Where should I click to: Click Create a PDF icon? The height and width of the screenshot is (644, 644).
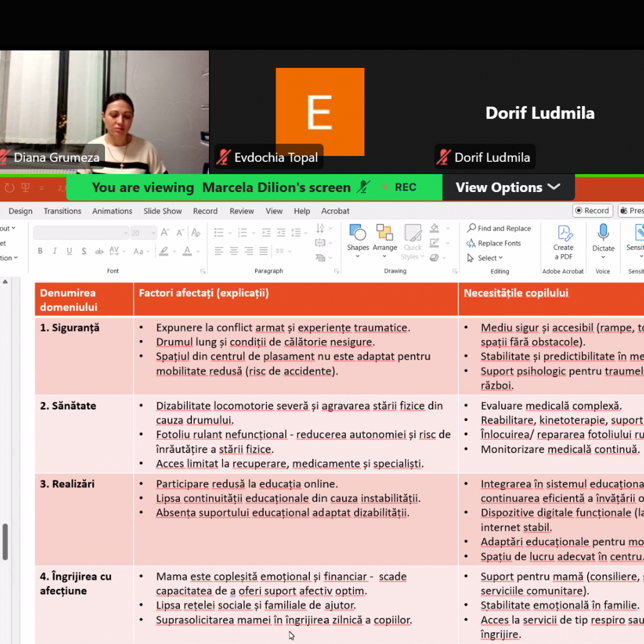[x=563, y=234]
